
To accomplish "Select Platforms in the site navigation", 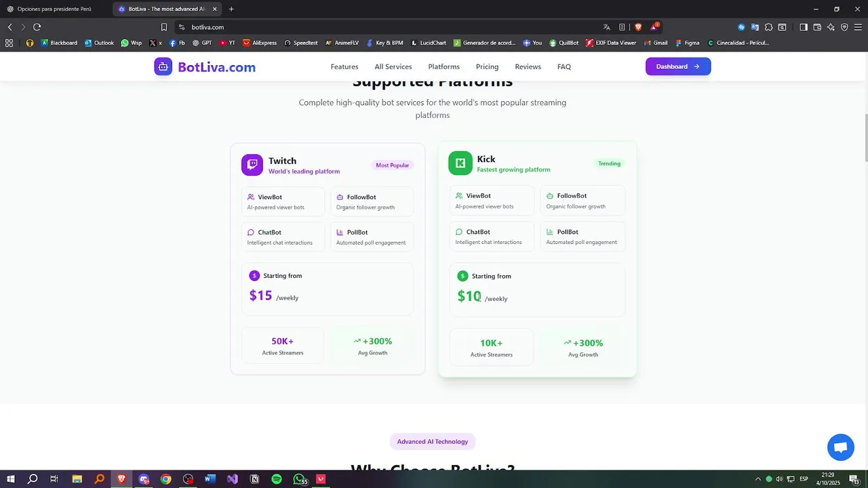I will click(443, 66).
